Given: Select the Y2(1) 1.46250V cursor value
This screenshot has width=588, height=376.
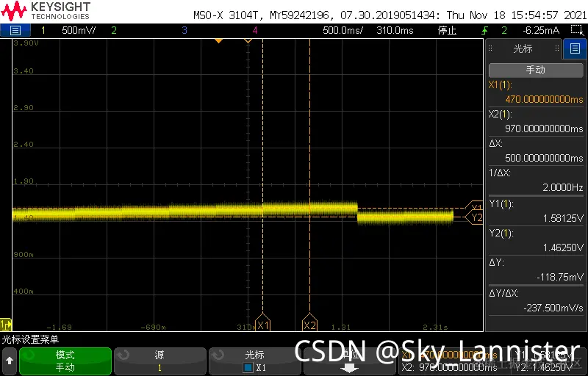Looking at the screenshot, I should click(x=536, y=240).
